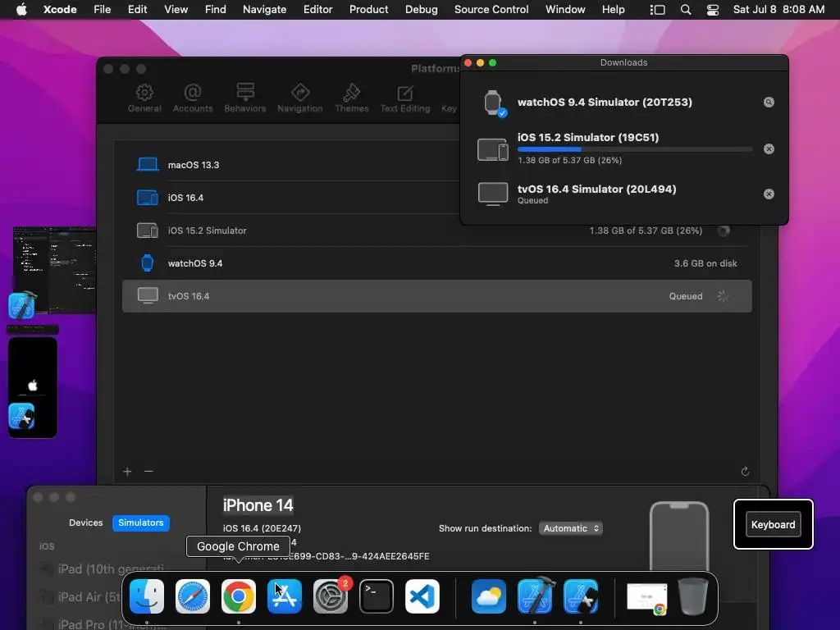Viewport: 840px width, 630px height.
Task: Click the Stage Manager Xcode window thumbnail
Action: click(x=55, y=271)
